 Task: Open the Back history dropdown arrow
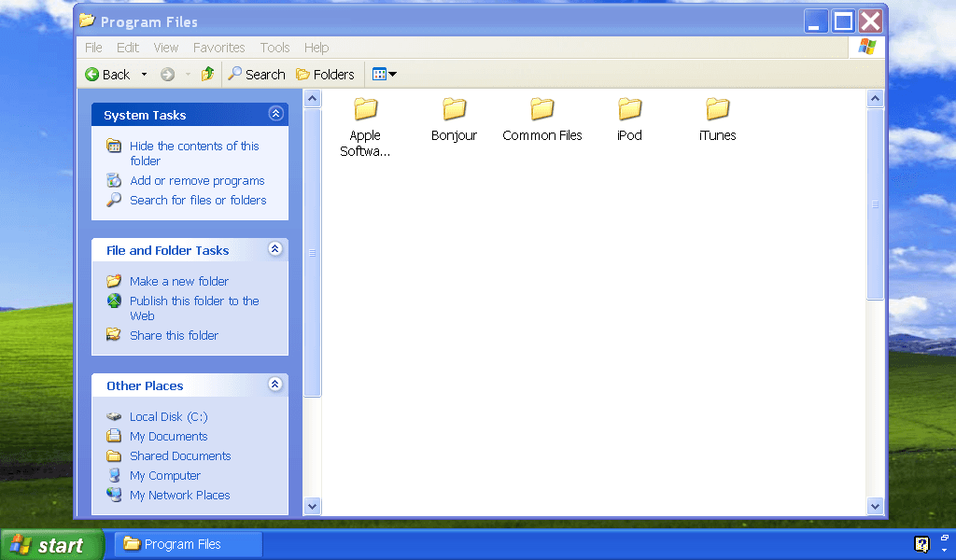[x=144, y=75]
